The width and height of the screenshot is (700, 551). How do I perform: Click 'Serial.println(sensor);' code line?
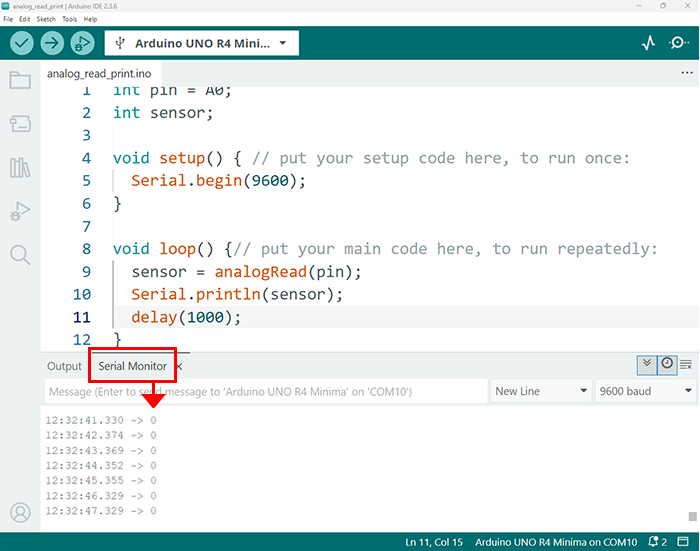pos(237,295)
